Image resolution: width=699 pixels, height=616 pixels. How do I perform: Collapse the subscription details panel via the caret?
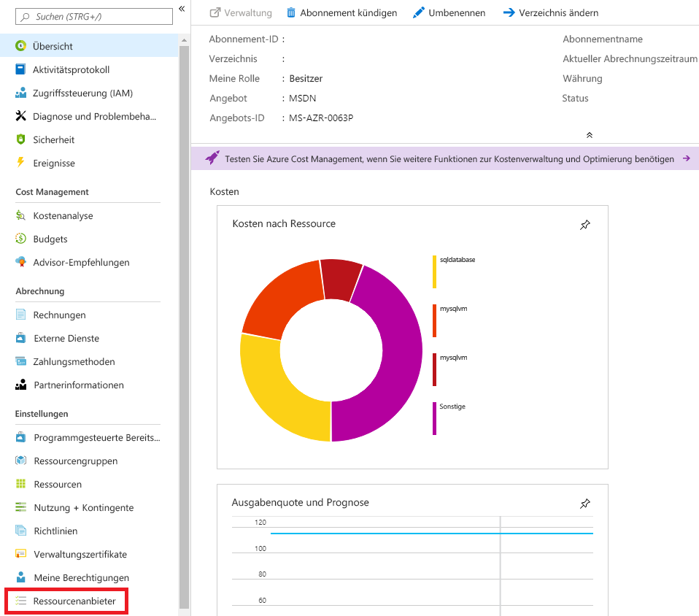tap(589, 134)
